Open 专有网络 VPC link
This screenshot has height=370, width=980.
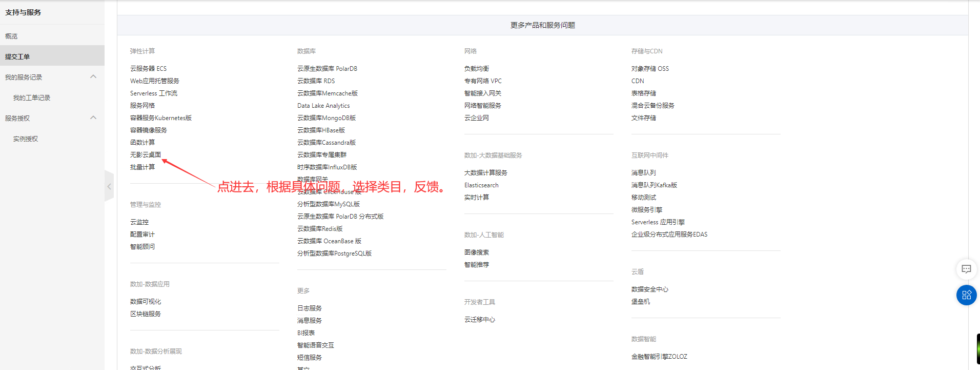[483, 81]
